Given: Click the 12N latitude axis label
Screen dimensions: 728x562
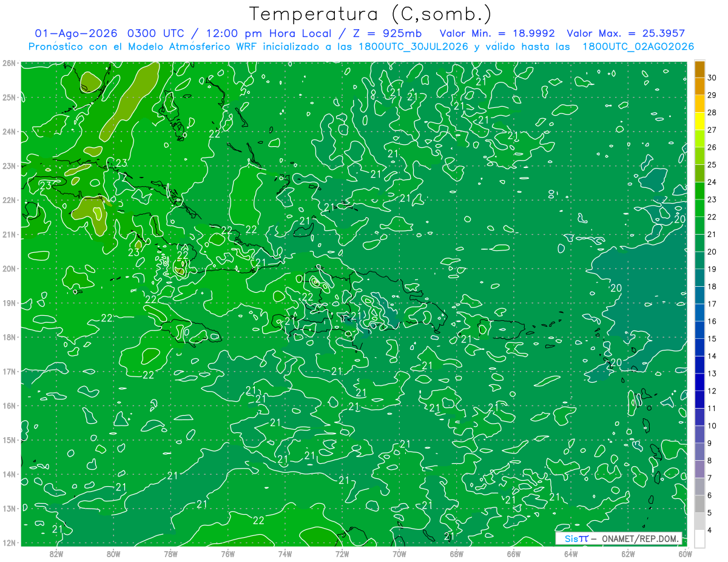Looking at the screenshot, I should point(9,543).
